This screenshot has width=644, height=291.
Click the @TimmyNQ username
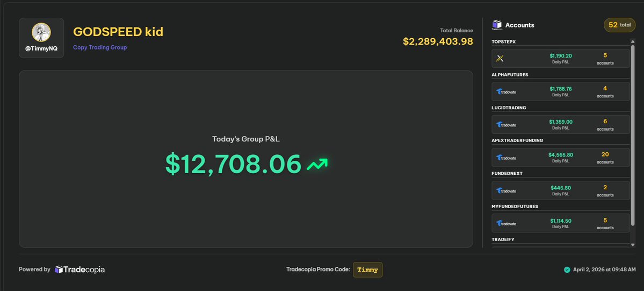[41, 48]
